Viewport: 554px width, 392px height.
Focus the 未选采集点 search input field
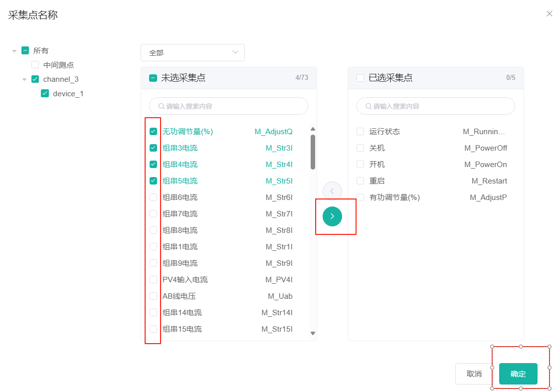click(x=234, y=106)
